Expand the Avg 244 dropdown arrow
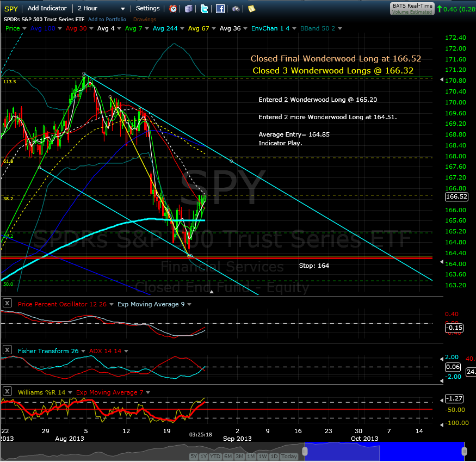476x462 pixels. pos(182,28)
